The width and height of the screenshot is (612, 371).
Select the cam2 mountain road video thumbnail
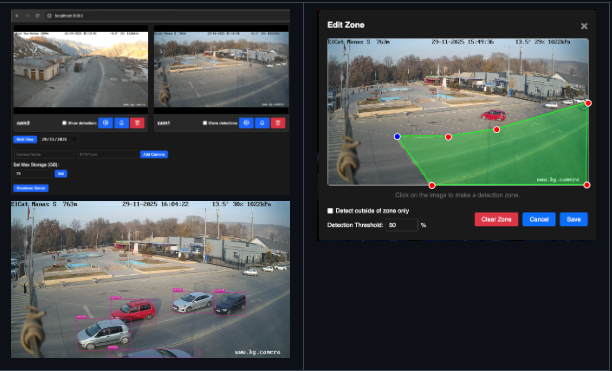tap(81, 69)
